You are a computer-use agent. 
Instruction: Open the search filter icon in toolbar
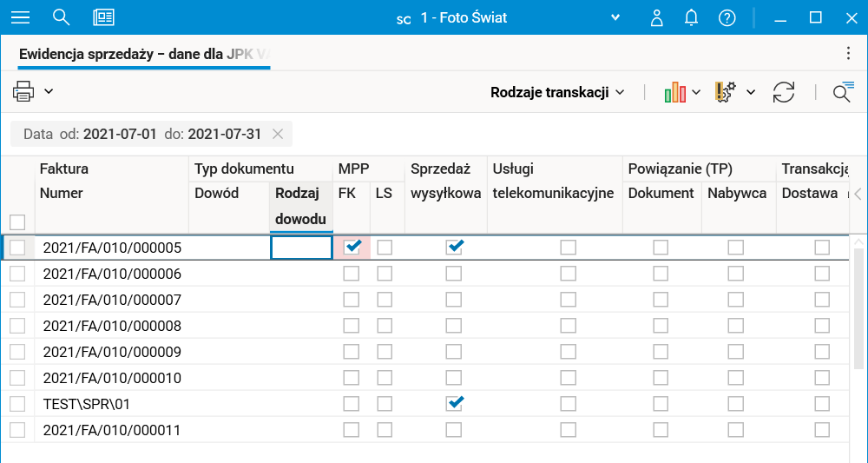point(842,92)
